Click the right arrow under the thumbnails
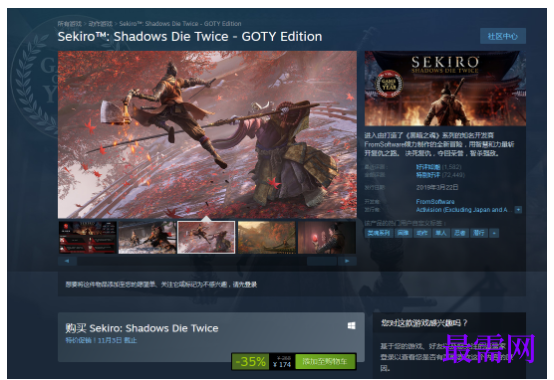Image resolution: width=554 pixels, height=380 pixels. (x=347, y=261)
